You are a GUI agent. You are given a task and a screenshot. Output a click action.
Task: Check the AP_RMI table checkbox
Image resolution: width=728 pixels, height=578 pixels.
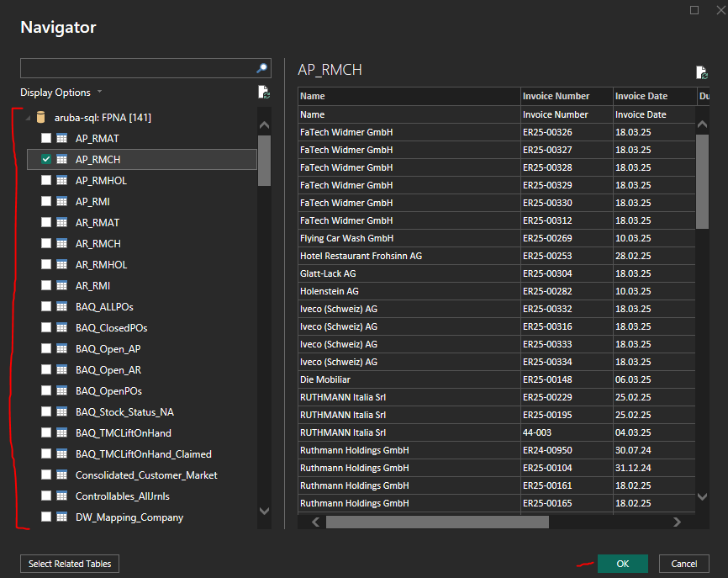(46, 201)
